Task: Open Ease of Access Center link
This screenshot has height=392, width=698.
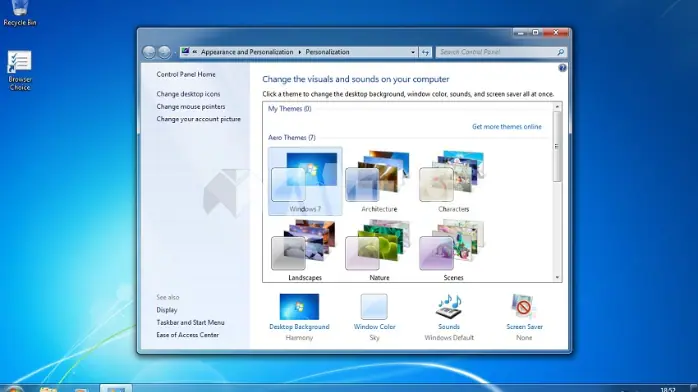Action: click(187, 335)
